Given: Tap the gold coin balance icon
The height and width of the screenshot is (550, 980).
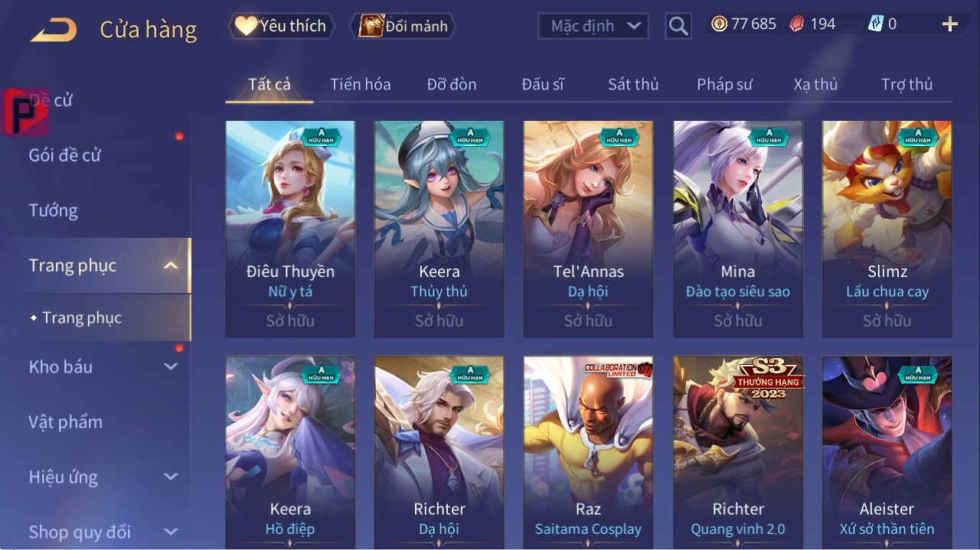Looking at the screenshot, I should (x=719, y=24).
